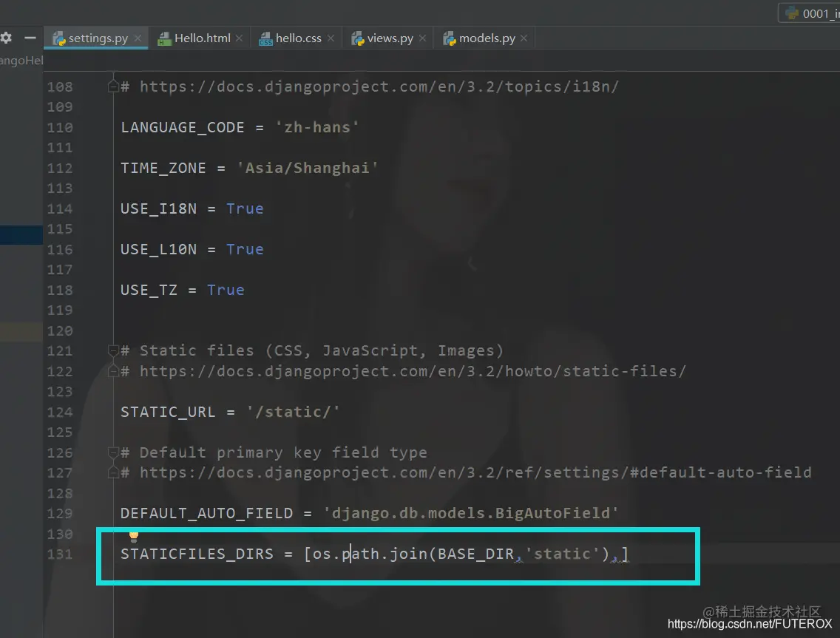Click os.path.join call in line 131
840x638 pixels.
tap(370, 554)
